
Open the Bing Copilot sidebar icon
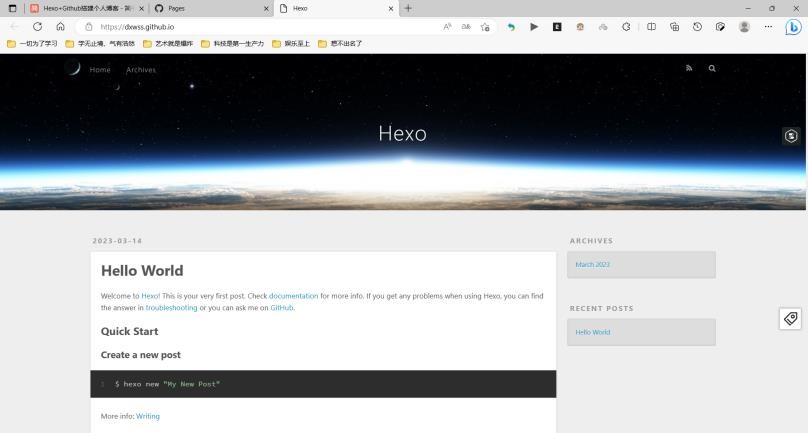pos(793,27)
